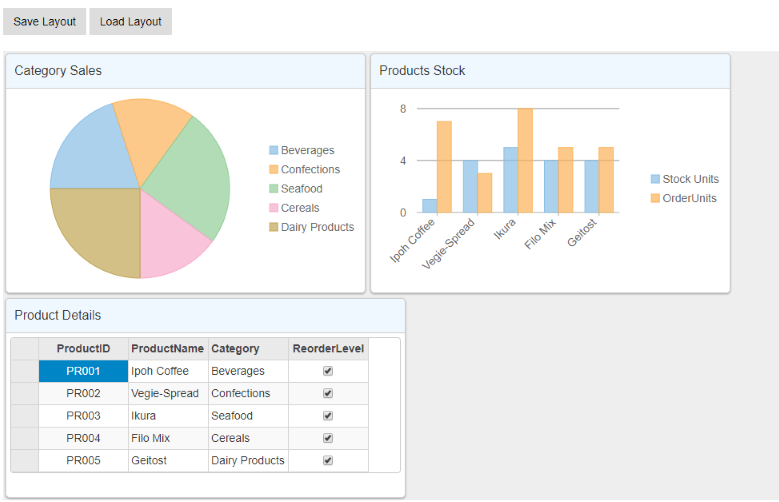The height and width of the screenshot is (502, 779).
Task: Select the row header for PR005
Action: tap(24, 461)
